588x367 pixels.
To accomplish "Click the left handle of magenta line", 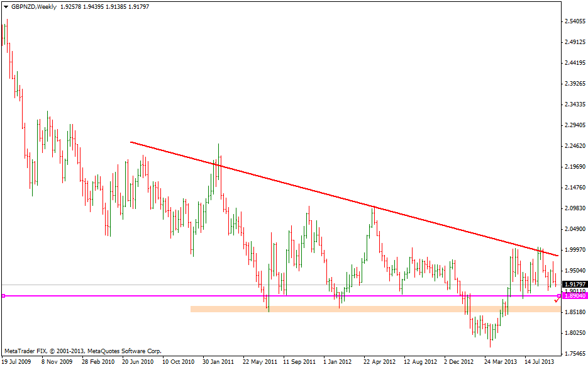I will 3,296.
